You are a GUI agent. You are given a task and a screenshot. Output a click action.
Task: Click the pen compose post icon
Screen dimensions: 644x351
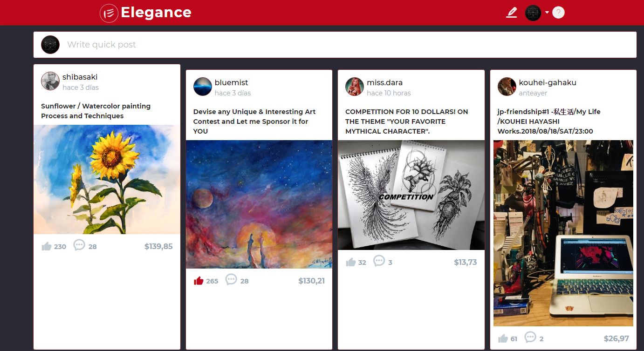point(512,13)
